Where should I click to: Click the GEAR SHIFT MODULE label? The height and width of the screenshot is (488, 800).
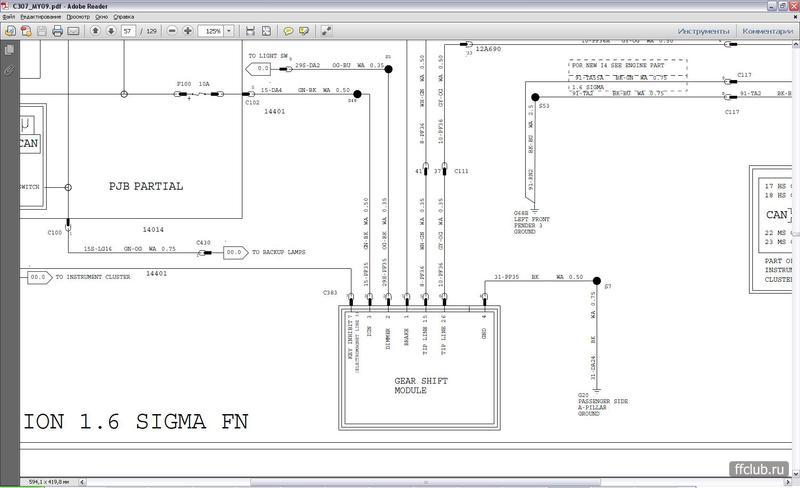(420, 385)
